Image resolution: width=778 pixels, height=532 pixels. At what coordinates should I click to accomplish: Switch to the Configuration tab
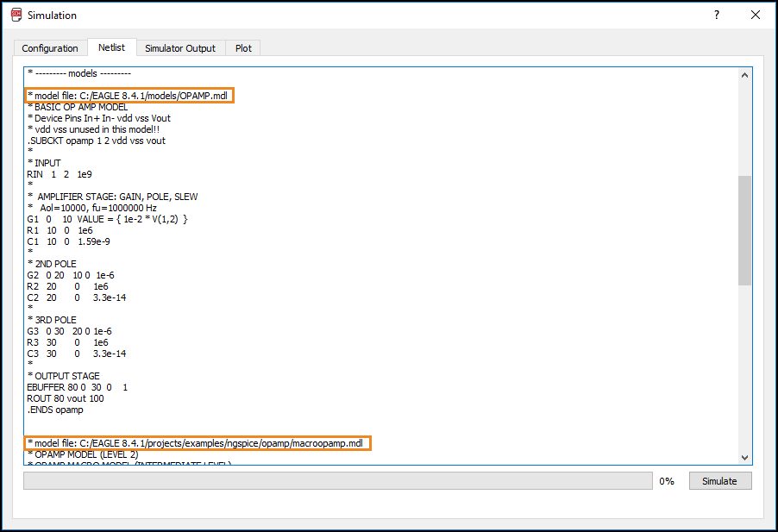coord(50,48)
